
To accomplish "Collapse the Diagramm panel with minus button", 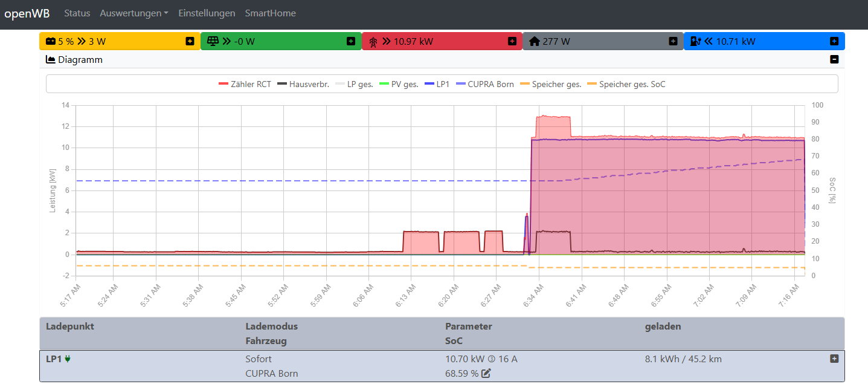I will click(x=834, y=59).
